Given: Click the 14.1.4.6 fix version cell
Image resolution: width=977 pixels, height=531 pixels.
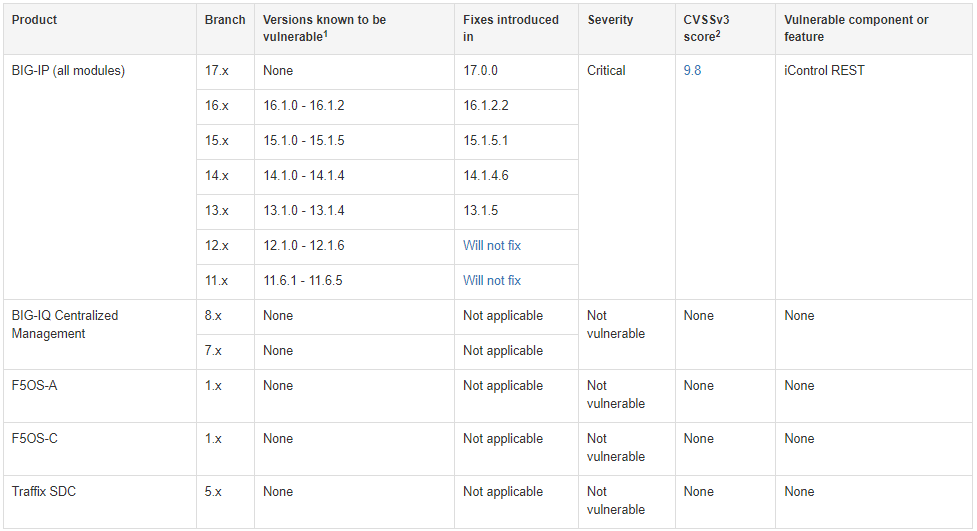Looking at the screenshot, I should coord(486,176).
